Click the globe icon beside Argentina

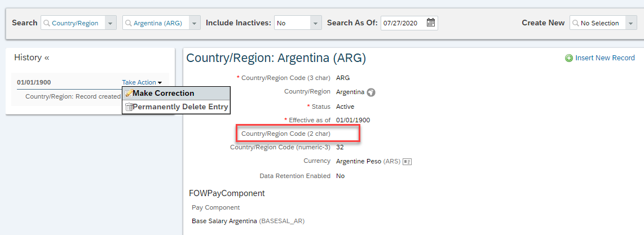371,92
